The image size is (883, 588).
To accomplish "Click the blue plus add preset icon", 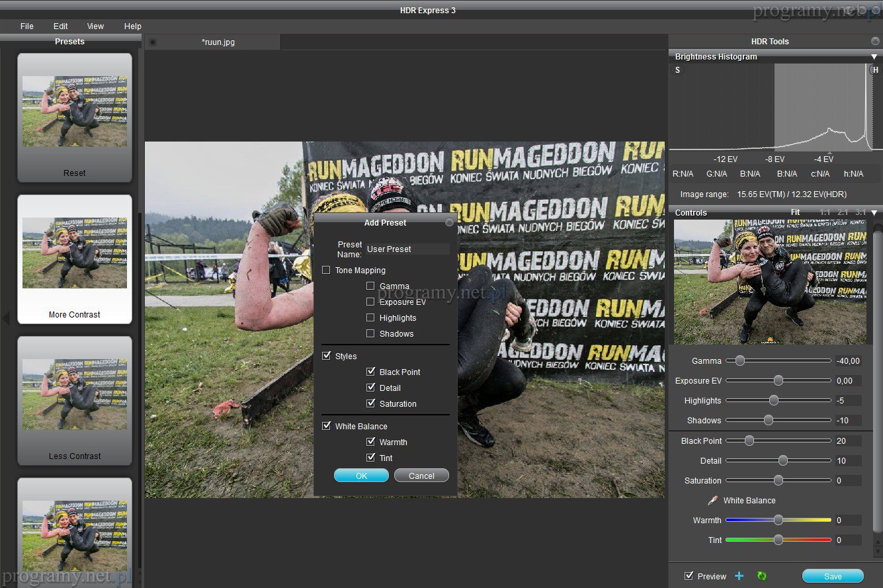I will [739, 576].
